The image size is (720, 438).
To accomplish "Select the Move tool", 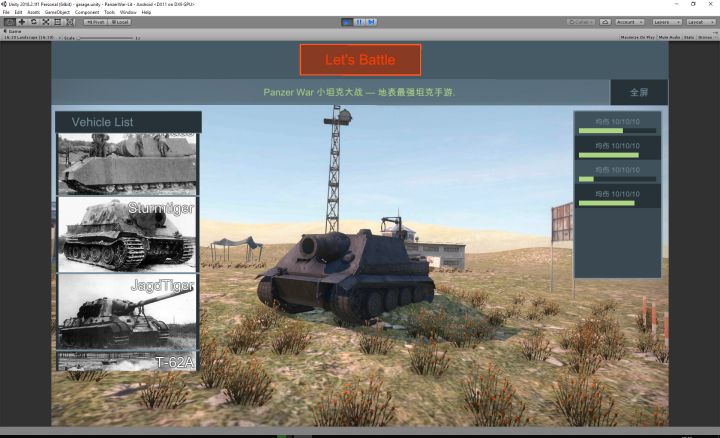I will 22,22.
